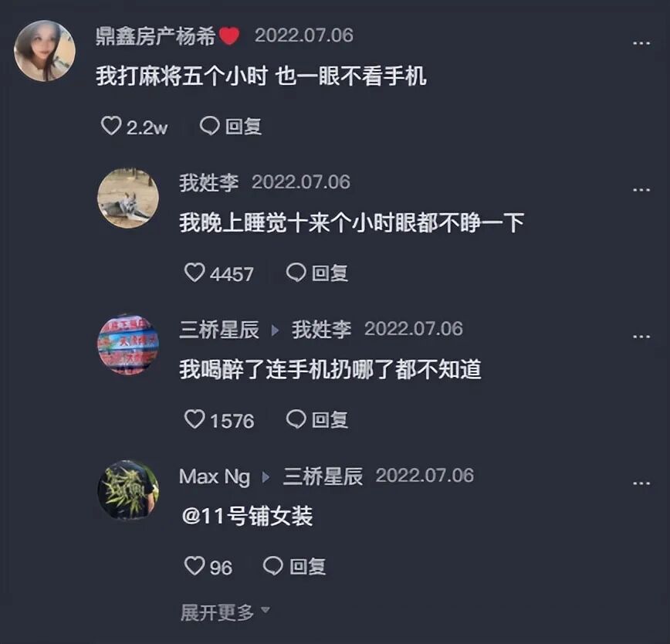Open 三桥星辰's profile picture
The image size is (670, 644).
pos(128,344)
